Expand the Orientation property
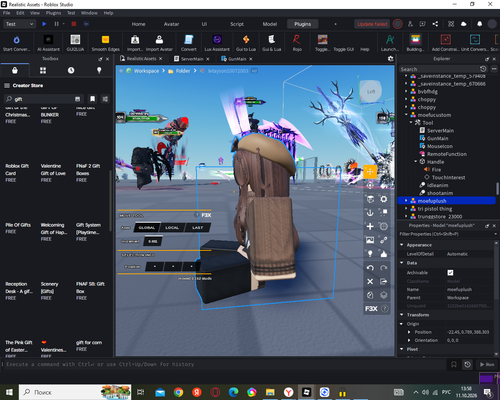This screenshot has width=500, height=400. pos(409,340)
